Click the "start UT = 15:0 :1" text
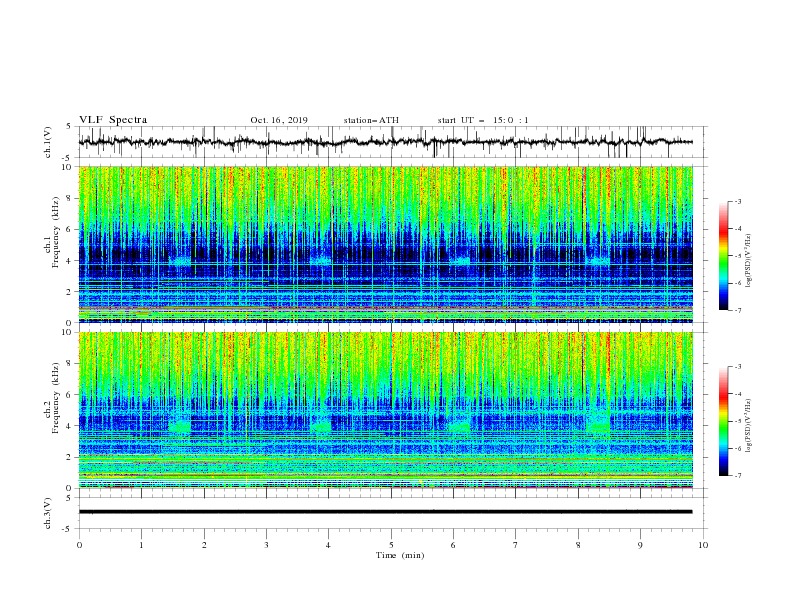The image size is (792, 612). coord(483,120)
